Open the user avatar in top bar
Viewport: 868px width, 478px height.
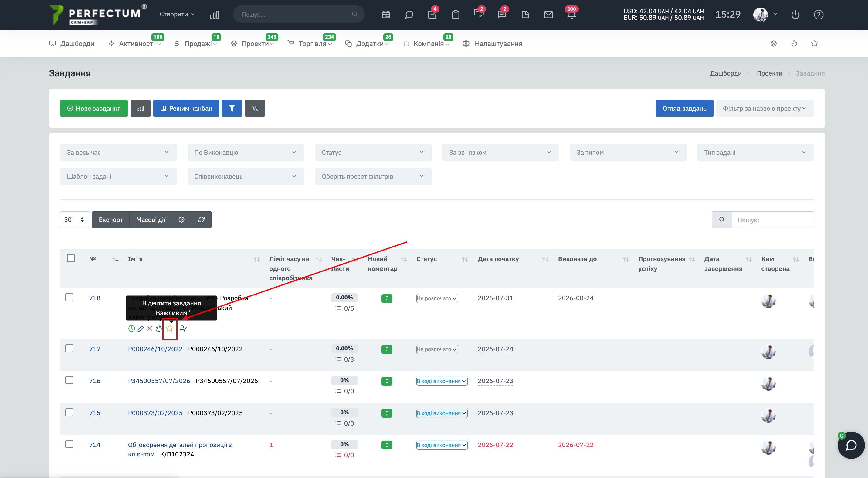tap(761, 15)
